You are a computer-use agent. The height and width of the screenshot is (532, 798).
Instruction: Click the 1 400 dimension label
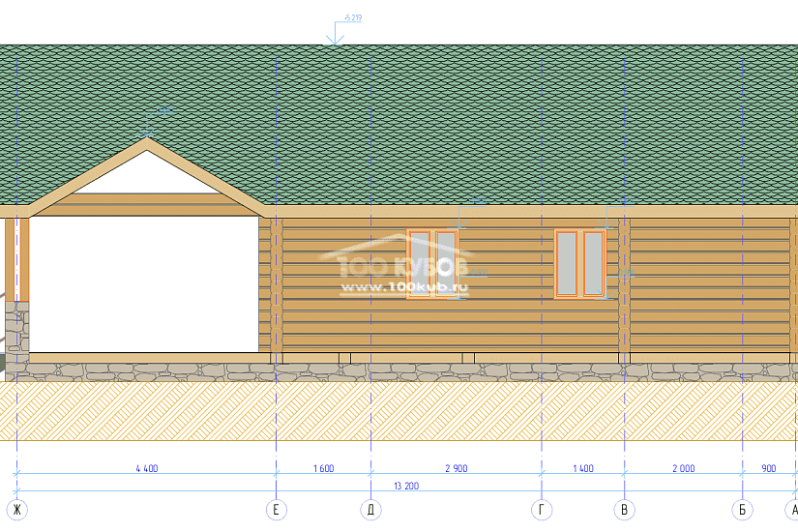coord(582,468)
